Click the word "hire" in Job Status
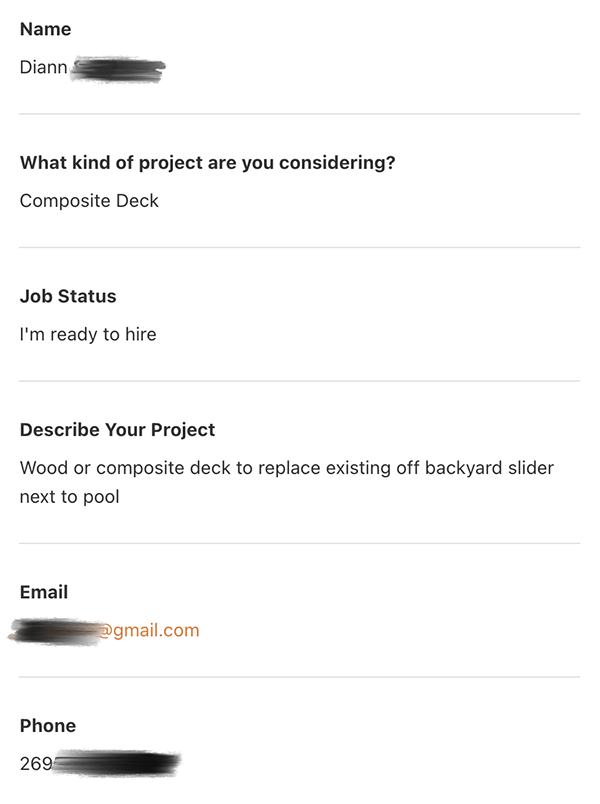This screenshot has width=600, height=804. click(140, 334)
